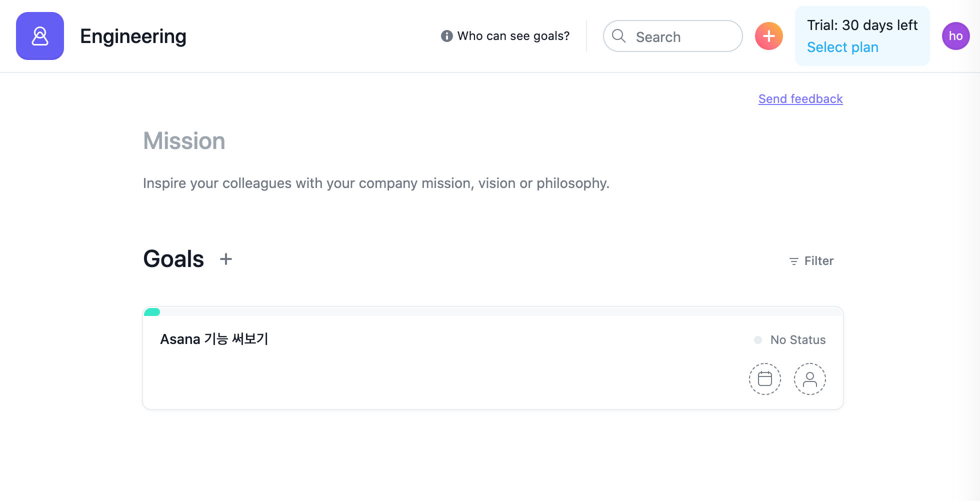Click Who can see goals? text
The image size is (980, 501).
pos(513,36)
